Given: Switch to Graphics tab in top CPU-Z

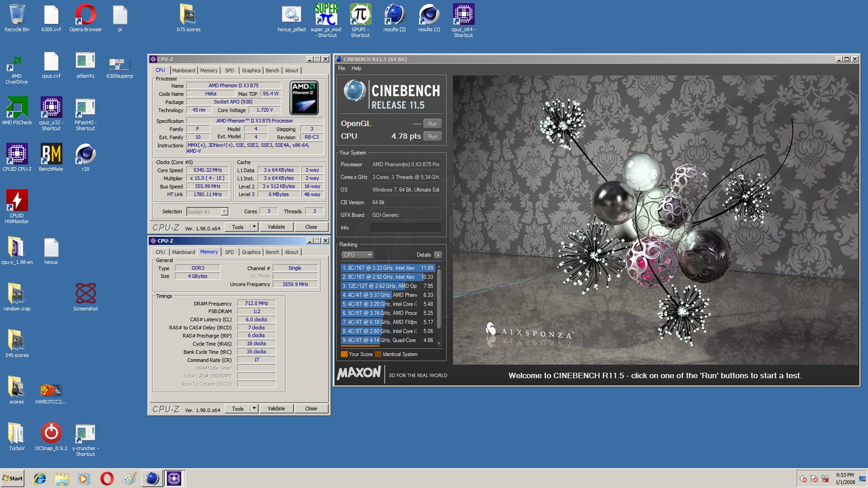Looking at the screenshot, I should pos(251,70).
